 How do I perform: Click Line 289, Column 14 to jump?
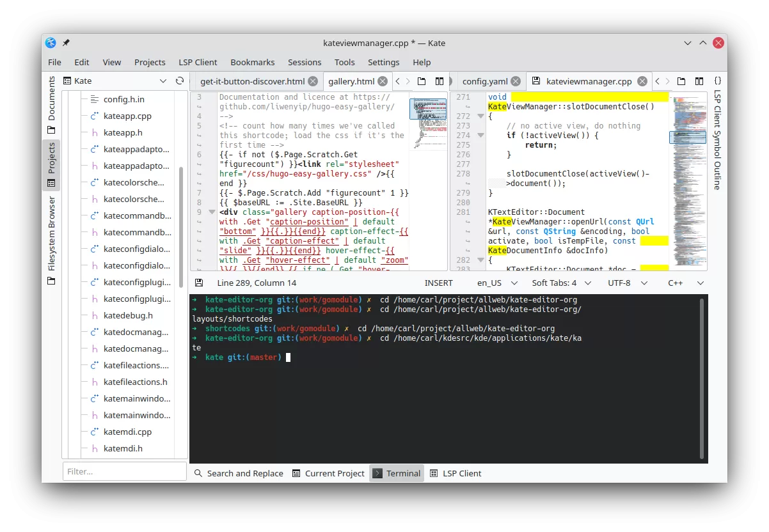tap(257, 283)
